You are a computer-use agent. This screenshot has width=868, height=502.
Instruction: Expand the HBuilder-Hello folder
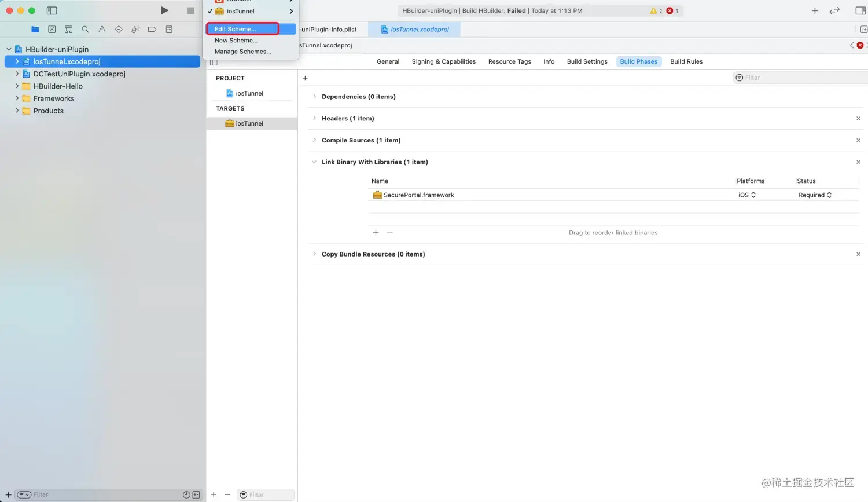tap(17, 86)
